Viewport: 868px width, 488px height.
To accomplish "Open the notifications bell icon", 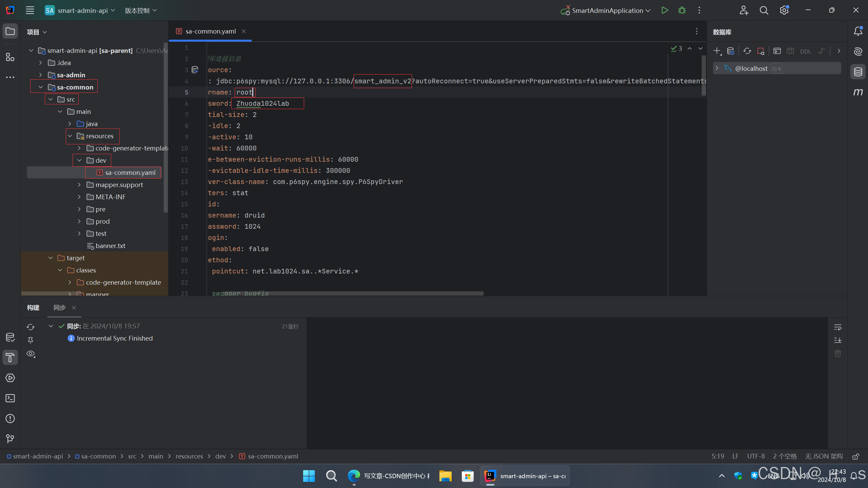I will click(x=858, y=31).
